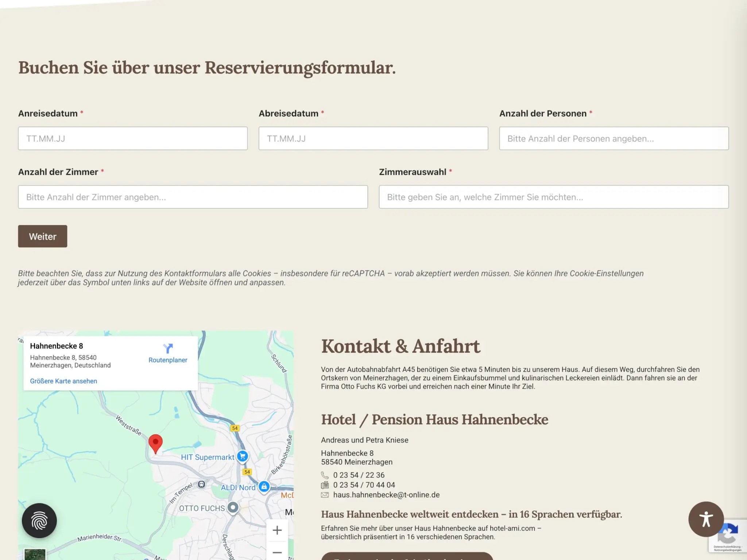The image size is (747, 560).
Task: Click the red map location pin
Action: pos(155,443)
